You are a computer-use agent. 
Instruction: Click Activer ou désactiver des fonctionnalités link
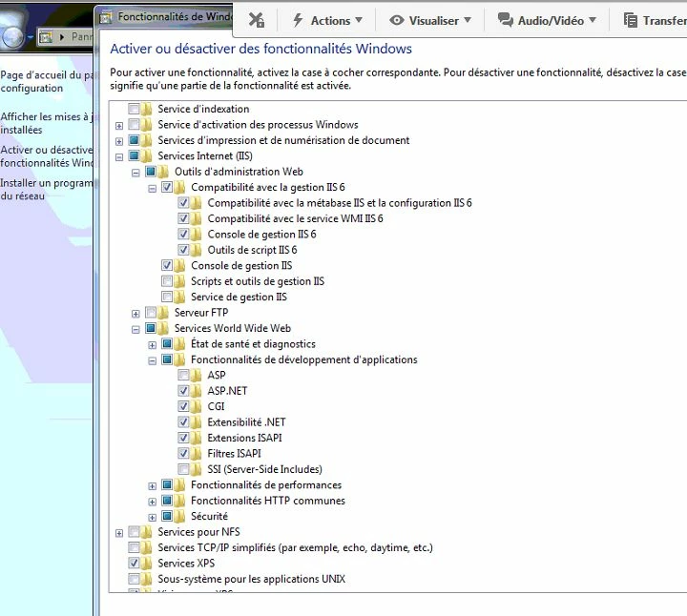pos(47,156)
